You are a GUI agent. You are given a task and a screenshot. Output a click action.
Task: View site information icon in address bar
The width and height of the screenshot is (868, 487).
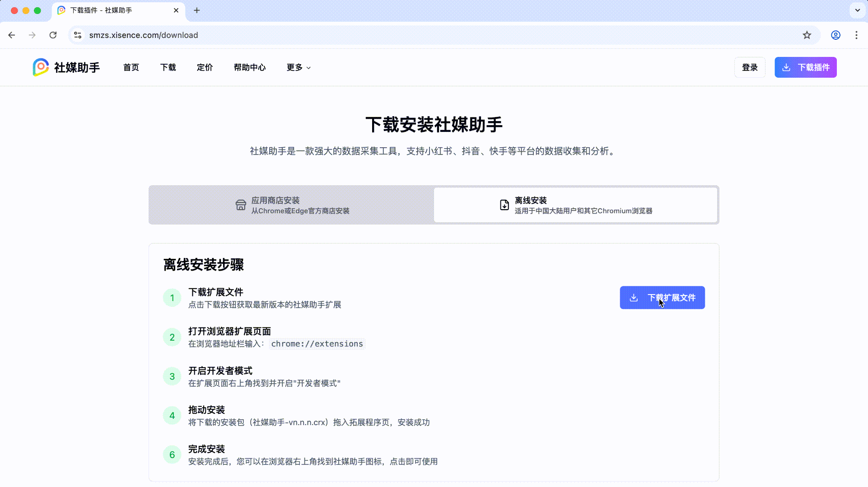78,35
